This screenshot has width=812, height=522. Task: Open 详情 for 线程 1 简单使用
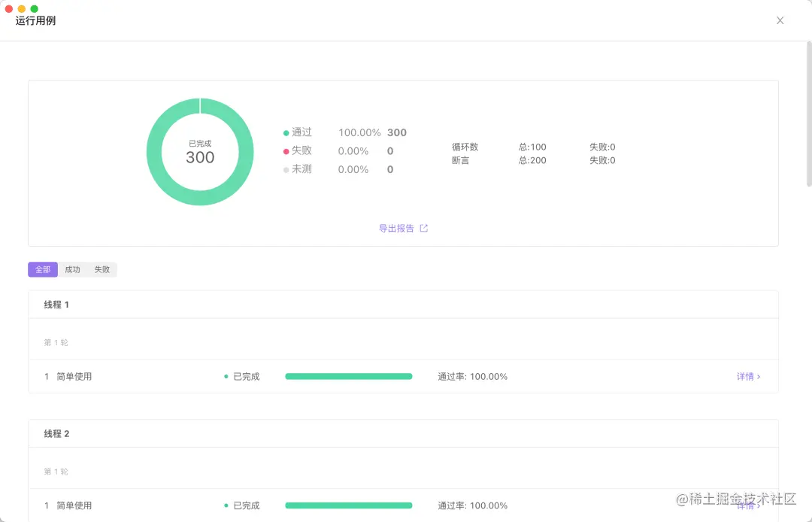[748, 377]
